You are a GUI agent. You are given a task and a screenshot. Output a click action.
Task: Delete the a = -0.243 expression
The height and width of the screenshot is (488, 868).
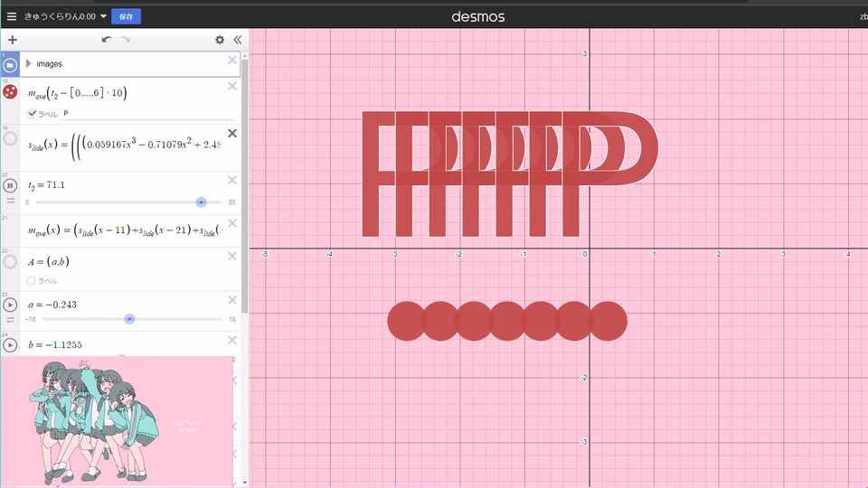[232, 299]
